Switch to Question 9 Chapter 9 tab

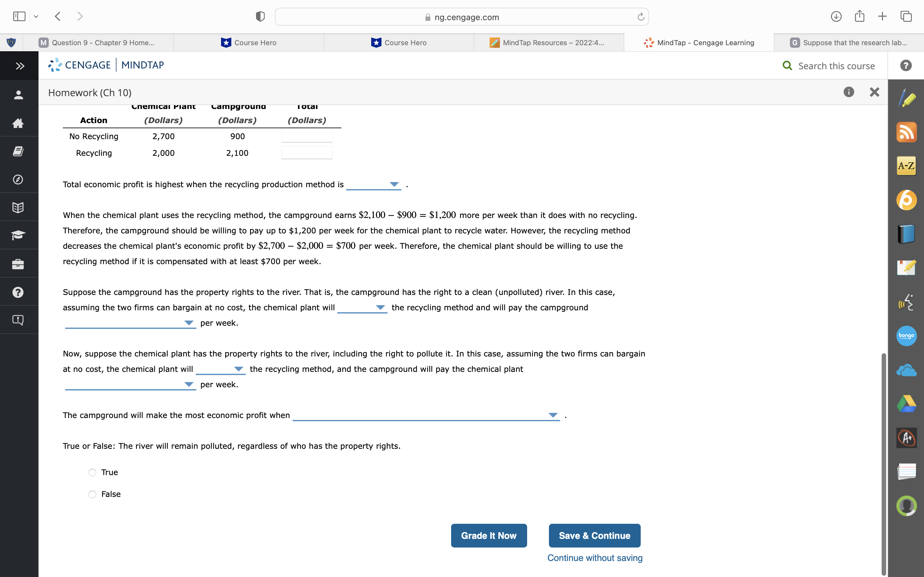pos(98,43)
